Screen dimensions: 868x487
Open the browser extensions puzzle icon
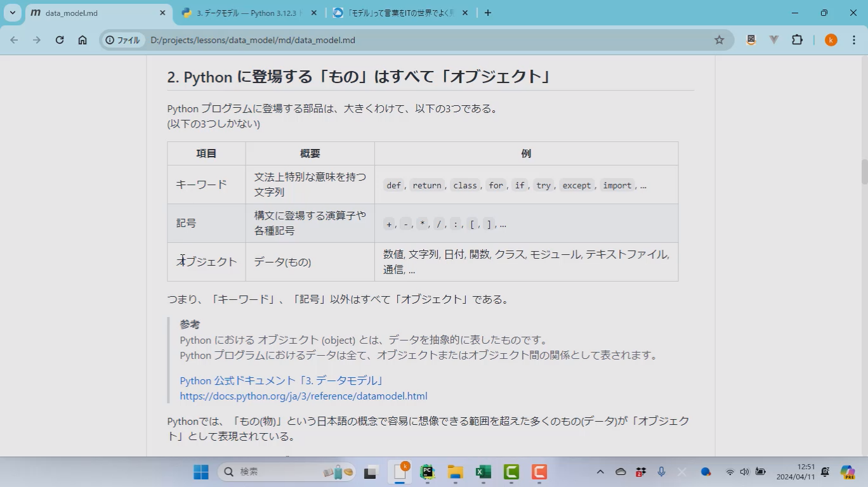click(x=797, y=40)
